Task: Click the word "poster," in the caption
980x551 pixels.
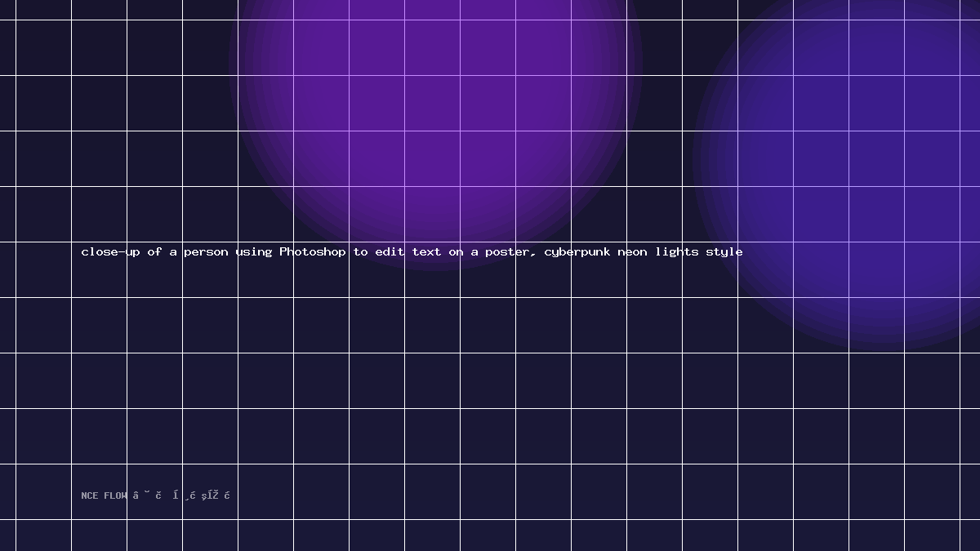Action: [510, 251]
